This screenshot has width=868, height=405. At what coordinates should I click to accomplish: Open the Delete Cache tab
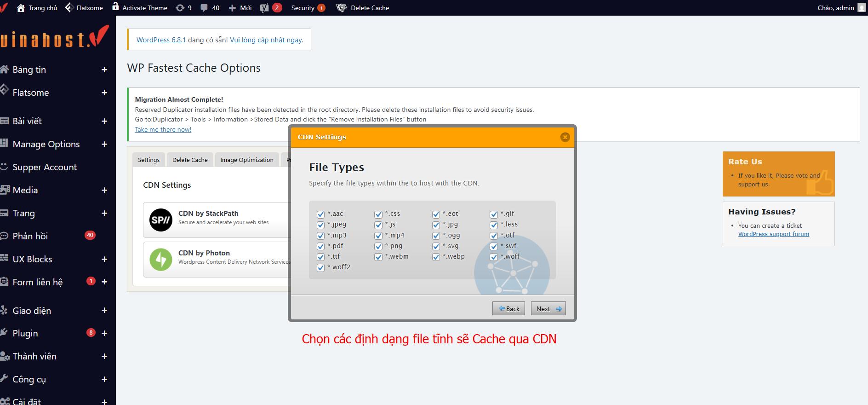(x=190, y=160)
